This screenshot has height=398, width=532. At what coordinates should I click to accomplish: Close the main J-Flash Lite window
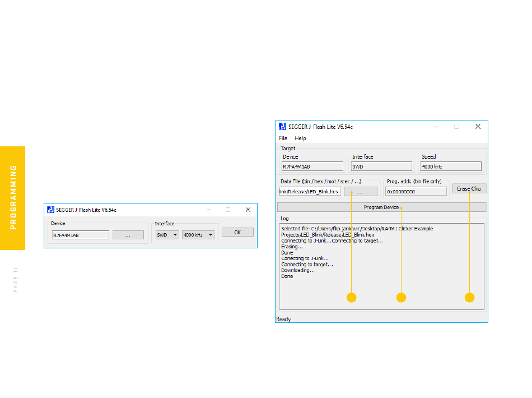(x=478, y=127)
